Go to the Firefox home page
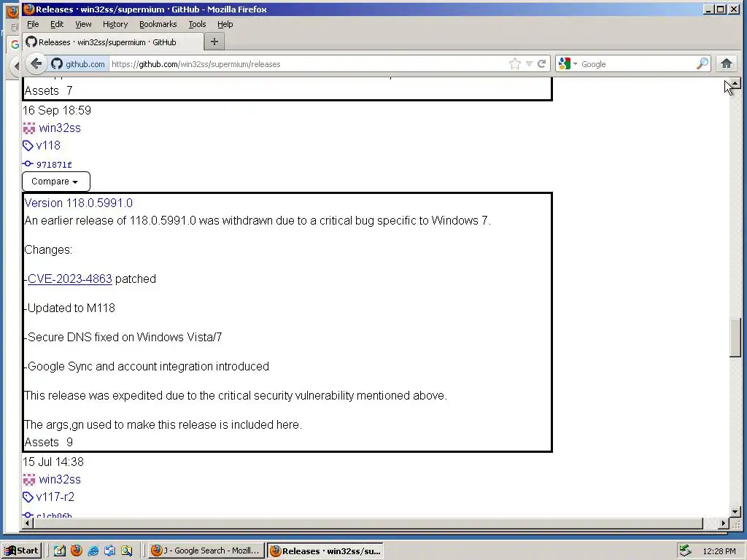The width and height of the screenshot is (747, 560). (727, 63)
